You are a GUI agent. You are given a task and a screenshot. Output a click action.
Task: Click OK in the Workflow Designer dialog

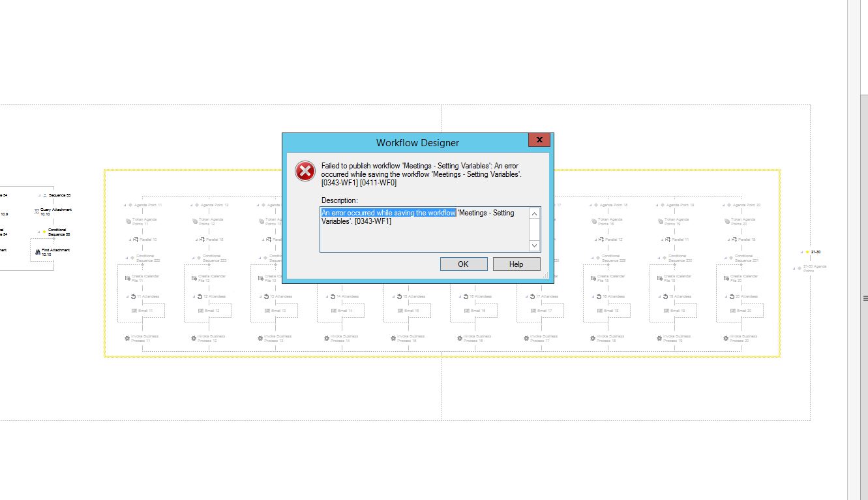(x=464, y=264)
